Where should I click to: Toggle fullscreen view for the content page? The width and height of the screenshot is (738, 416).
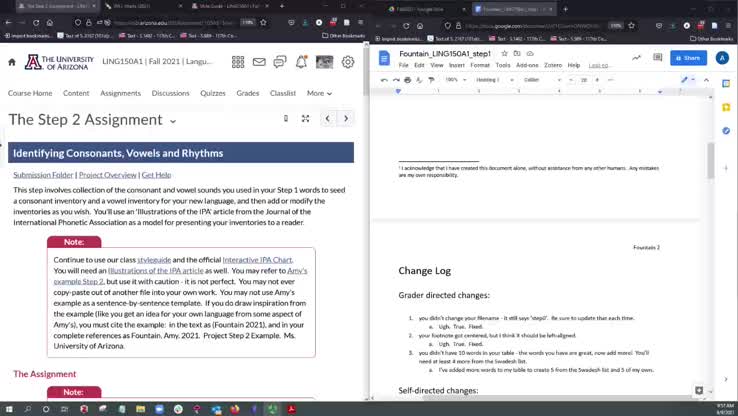[x=305, y=119]
